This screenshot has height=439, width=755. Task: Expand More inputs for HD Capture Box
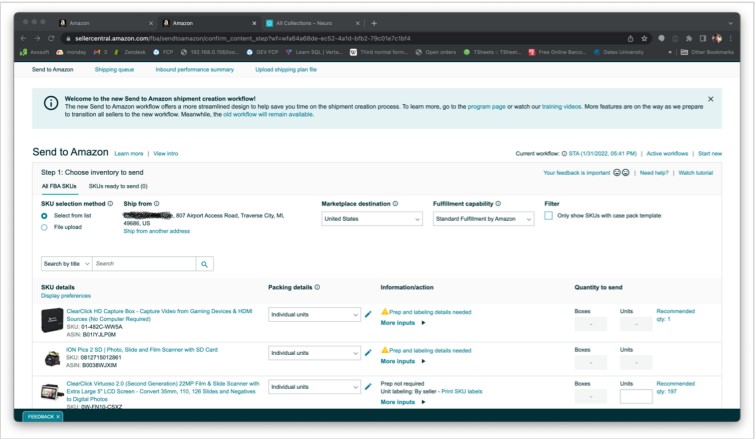[403, 323]
